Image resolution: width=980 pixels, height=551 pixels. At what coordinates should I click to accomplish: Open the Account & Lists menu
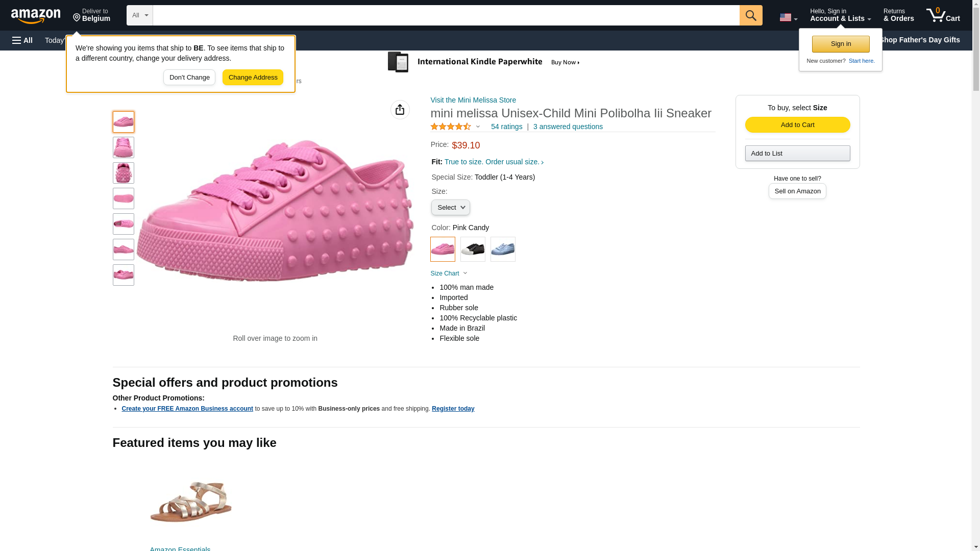(840, 15)
